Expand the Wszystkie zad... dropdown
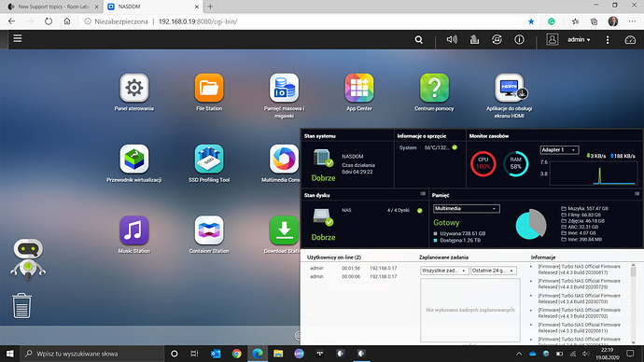Image resolution: width=644 pixels, height=362 pixels. [x=444, y=271]
